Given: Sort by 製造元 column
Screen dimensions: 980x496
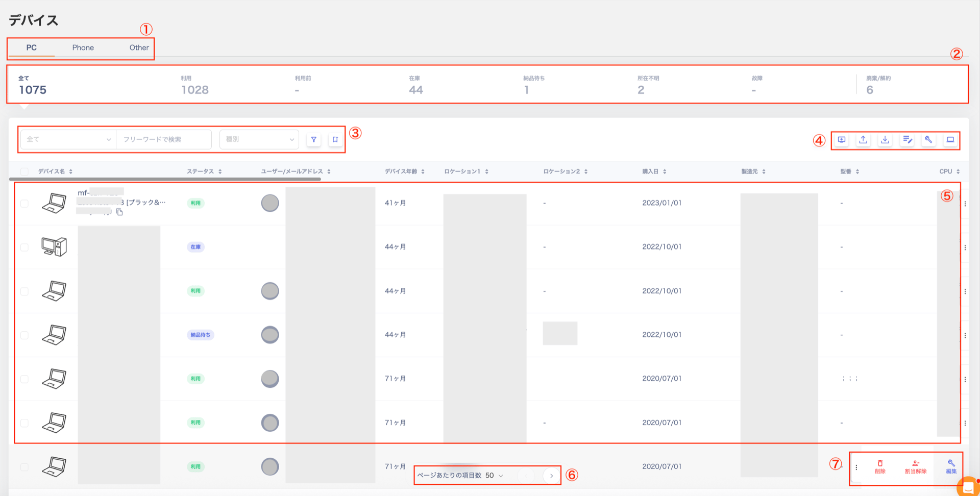Looking at the screenshot, I should tap(764, 171).
